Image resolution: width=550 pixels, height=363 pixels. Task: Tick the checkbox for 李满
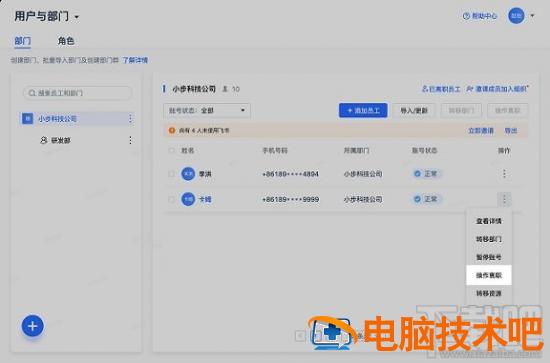click(172, 174)
